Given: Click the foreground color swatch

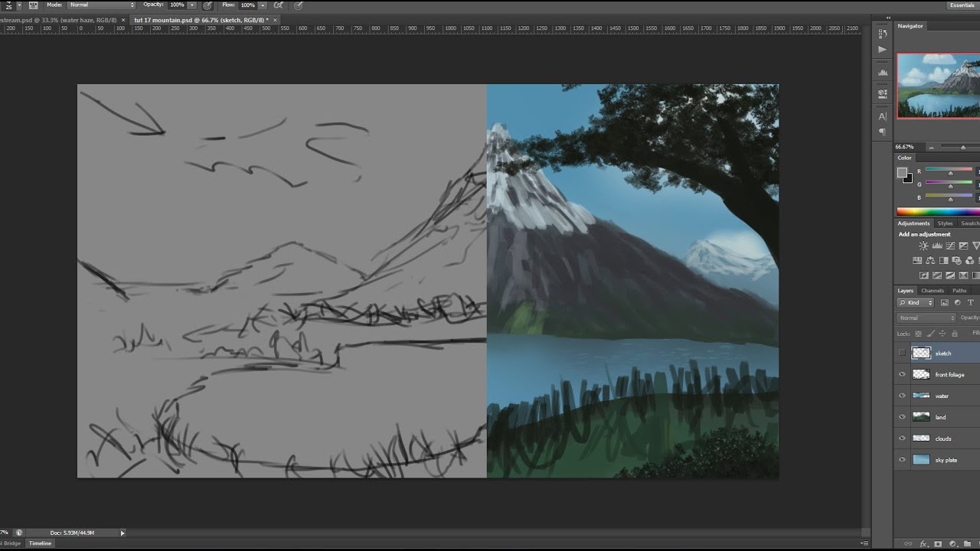Looking at the screenshot, I should click(x=903, y=173).
